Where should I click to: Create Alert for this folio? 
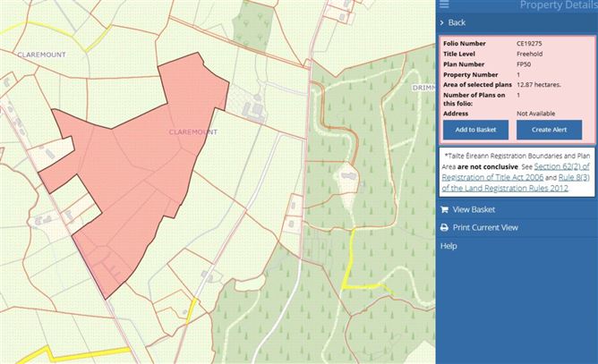pos(549,130)
